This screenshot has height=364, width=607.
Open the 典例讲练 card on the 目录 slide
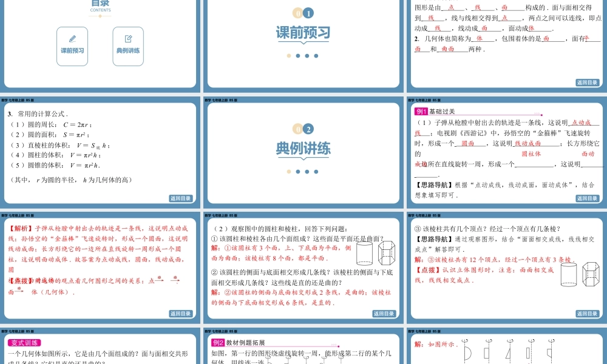[127, 45]
